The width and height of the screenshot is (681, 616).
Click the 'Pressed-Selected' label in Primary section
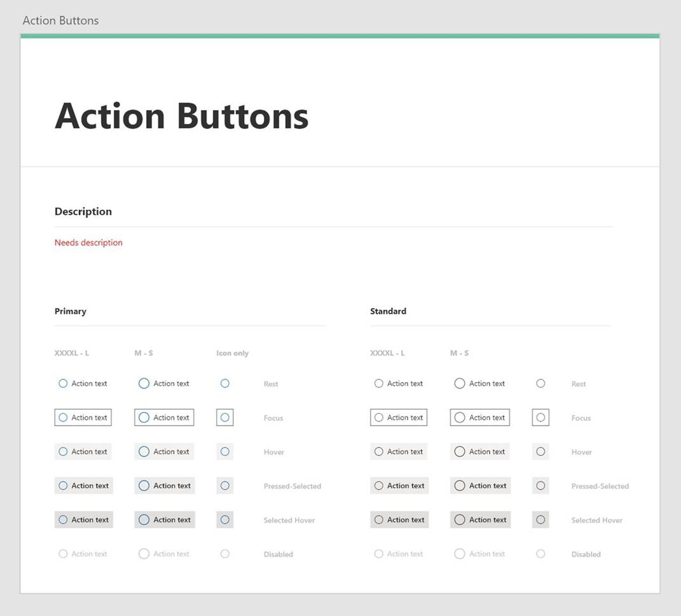(292, 486)
